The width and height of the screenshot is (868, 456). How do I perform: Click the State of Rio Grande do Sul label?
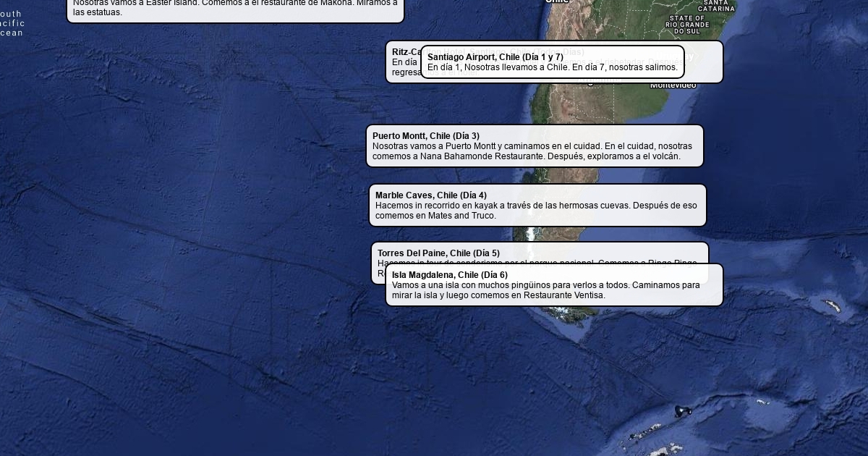(687, 25)
